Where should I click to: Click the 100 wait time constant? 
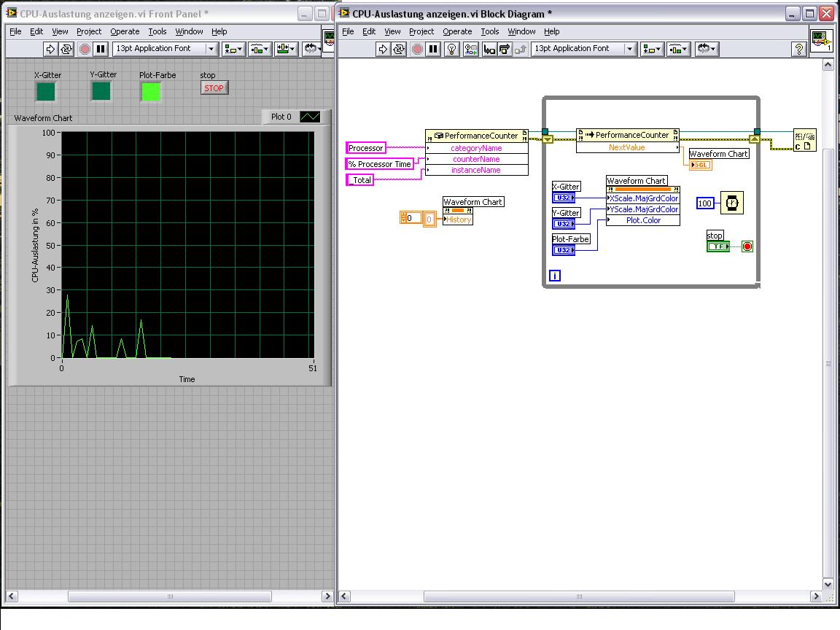click(705, 203)
